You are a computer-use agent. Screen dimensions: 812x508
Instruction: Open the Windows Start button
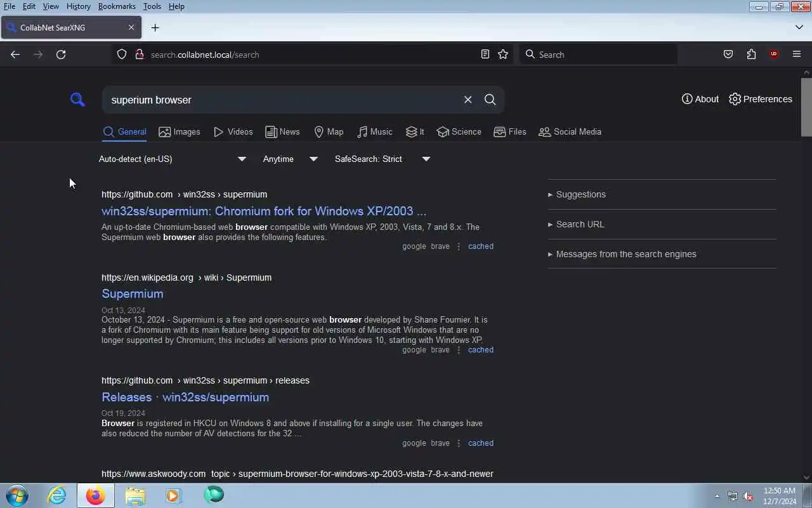(x=17, y=495)
